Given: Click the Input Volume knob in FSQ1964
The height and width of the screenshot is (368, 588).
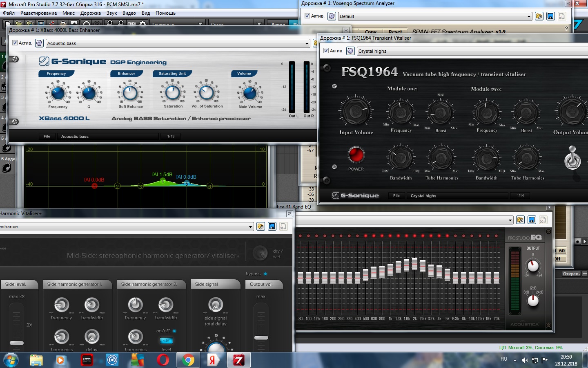Looking at the screenshot, I should (x=356, y=111).
